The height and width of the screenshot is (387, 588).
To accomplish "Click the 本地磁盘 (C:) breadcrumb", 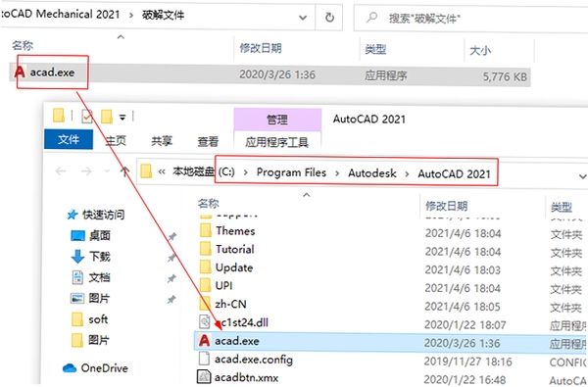I will tap(204, 171).
